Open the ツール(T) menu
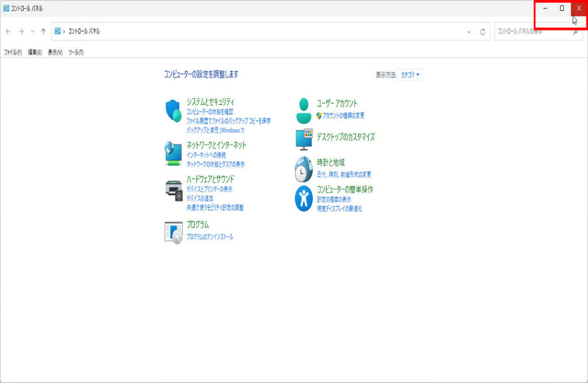The width and height of the screenshot is (588, 383). (x=76, y=52)
